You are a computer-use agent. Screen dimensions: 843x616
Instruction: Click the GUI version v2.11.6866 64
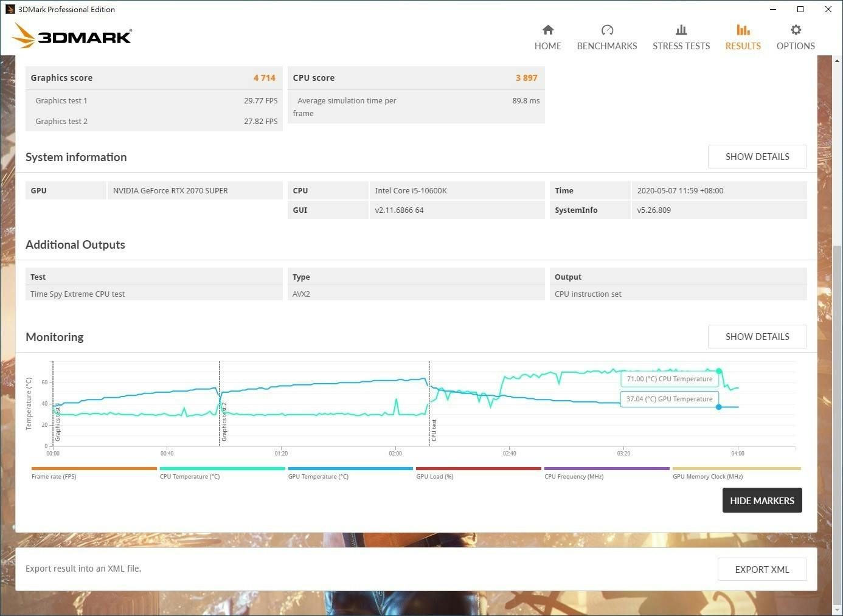click(x=399, y=210)
